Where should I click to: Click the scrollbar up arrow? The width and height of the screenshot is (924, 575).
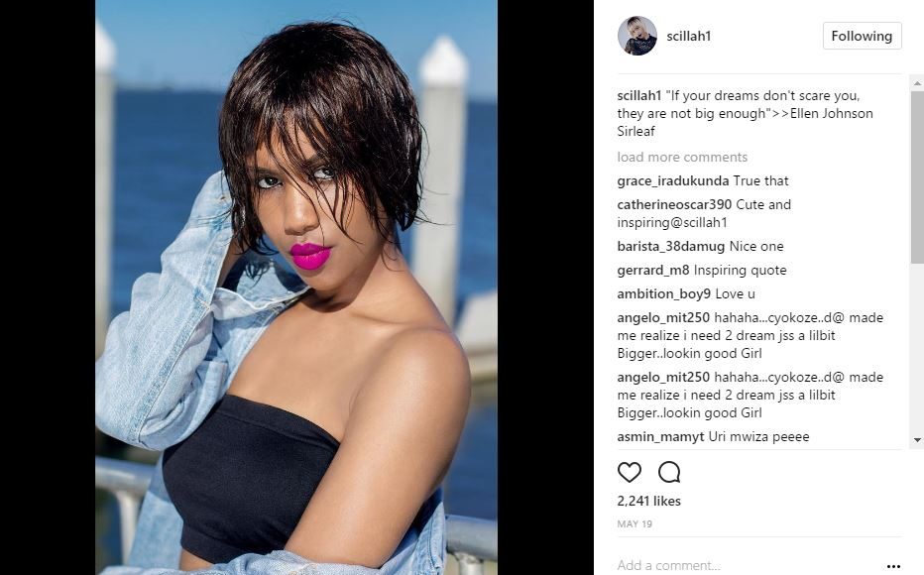pos(917,83)
